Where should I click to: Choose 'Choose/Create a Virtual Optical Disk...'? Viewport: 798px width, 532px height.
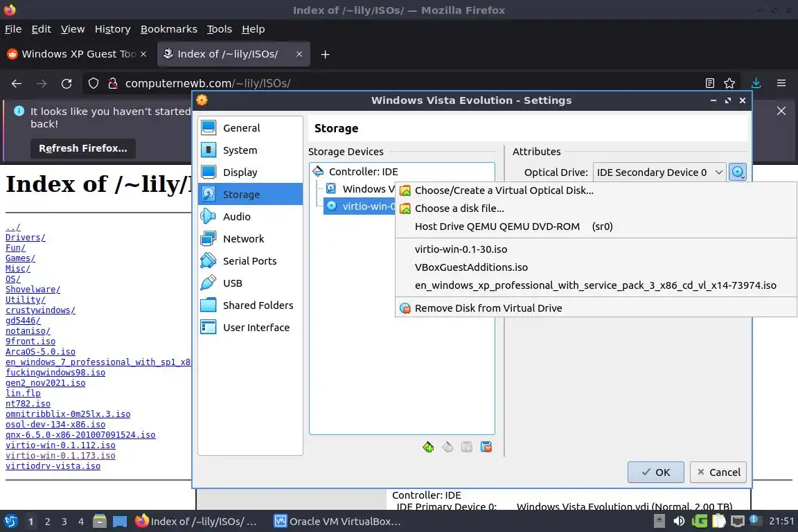pyautogui.click(x=596, y=190)
